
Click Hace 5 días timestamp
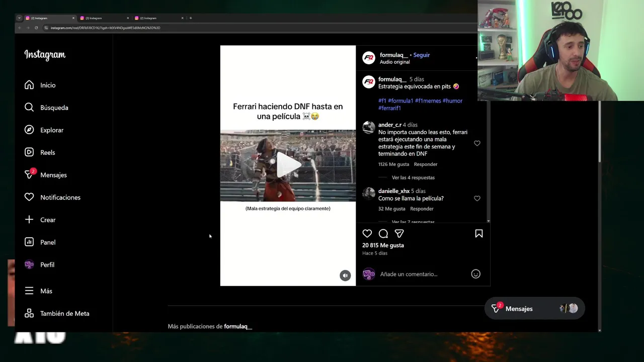coord(375,253)
